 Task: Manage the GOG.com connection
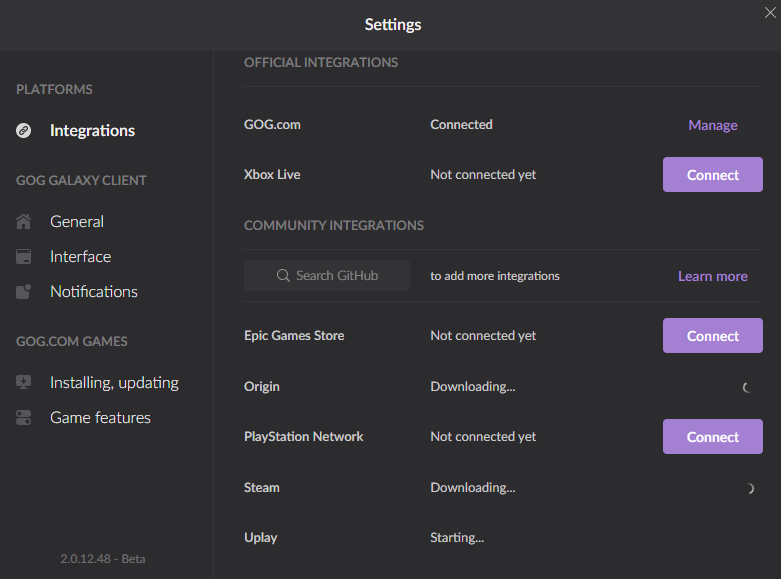pos(712,126)
